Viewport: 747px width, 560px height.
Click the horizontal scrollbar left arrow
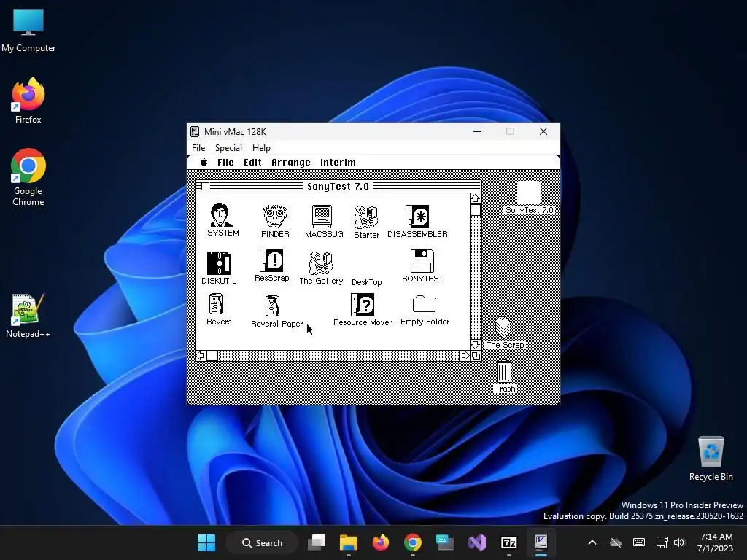(x=201, y=356)
